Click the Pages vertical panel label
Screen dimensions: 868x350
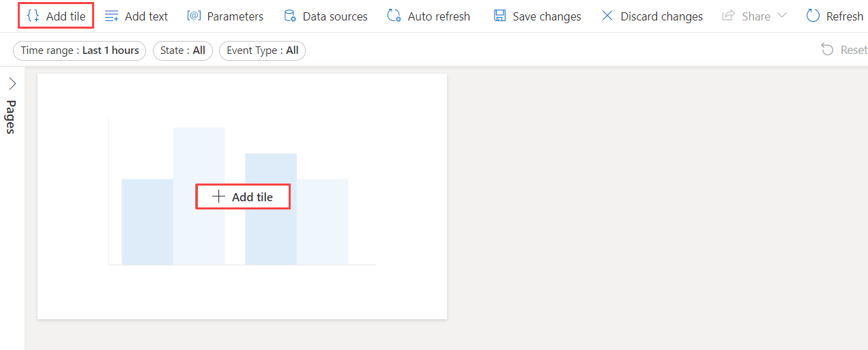(x=11, y=117)
